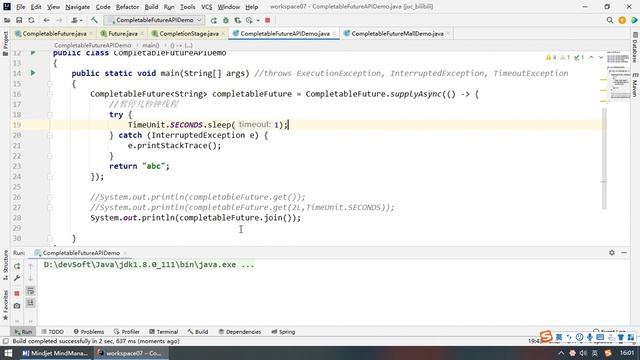Click the Sogou input method S icon
The image size is (640, 360).
546,337
